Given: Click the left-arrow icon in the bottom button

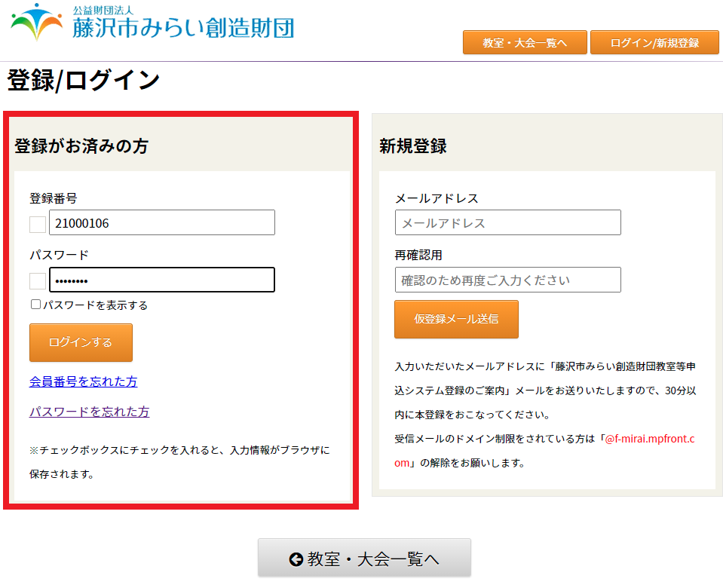Looking at the screenshot, I should tap(296, 559).
